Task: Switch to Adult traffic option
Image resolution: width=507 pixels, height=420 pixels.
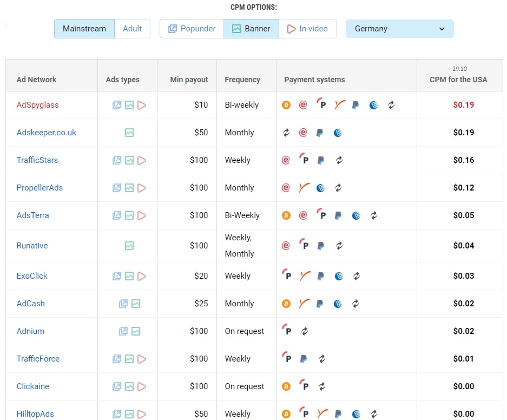Action: point(132,29)
